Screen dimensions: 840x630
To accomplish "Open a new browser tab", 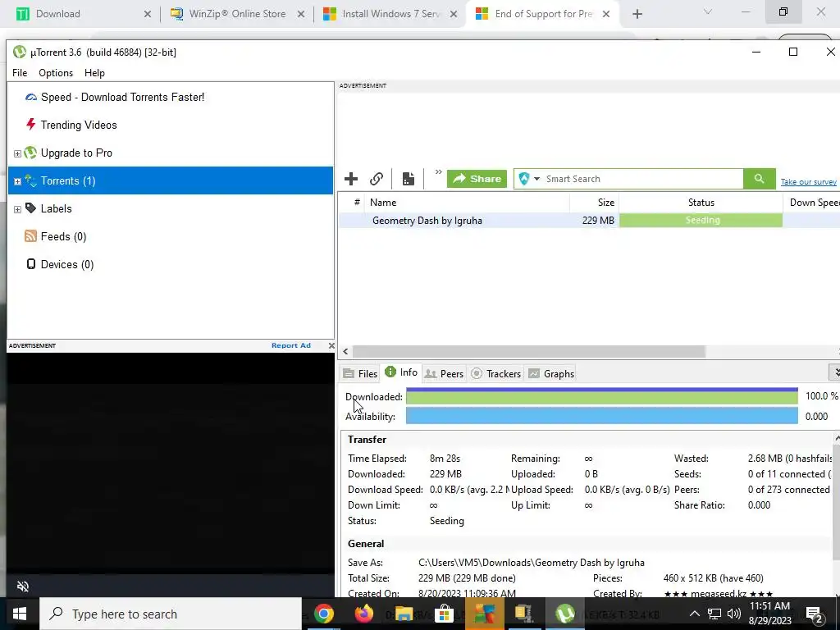I will coord(637,15).
